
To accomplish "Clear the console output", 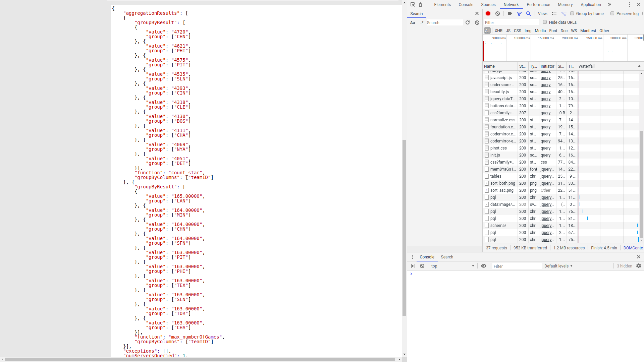I will click(422, 266).
